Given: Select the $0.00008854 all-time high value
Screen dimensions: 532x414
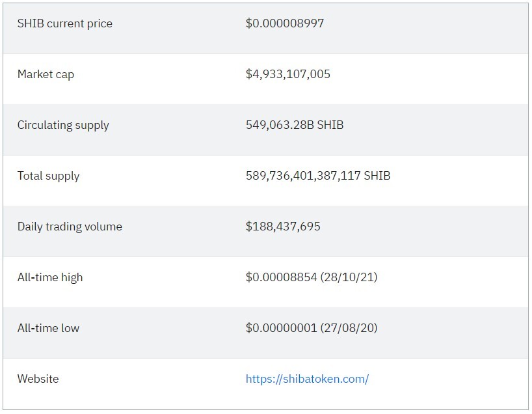Looking at the screenshot, I should pos(281,277).
